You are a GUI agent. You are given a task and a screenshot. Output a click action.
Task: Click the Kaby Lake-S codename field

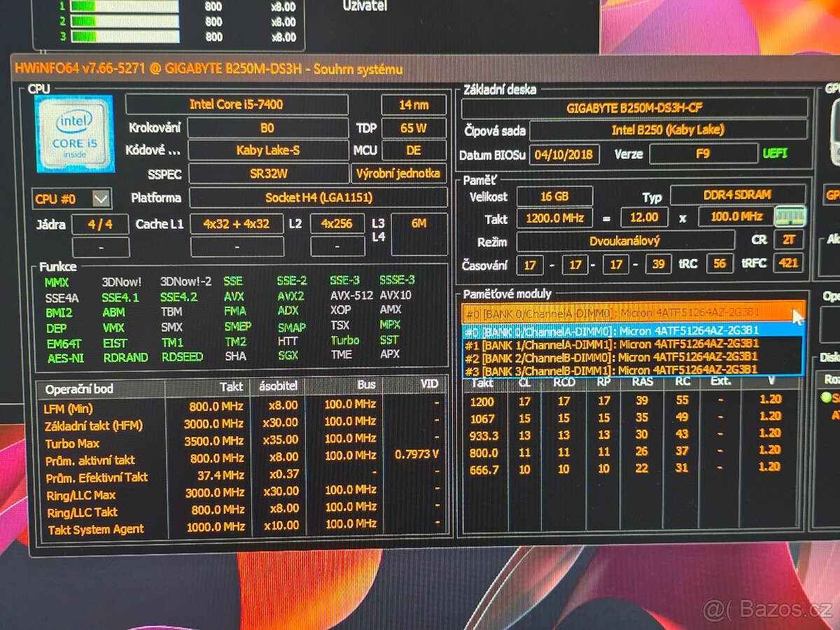click(x=267, y=150)
